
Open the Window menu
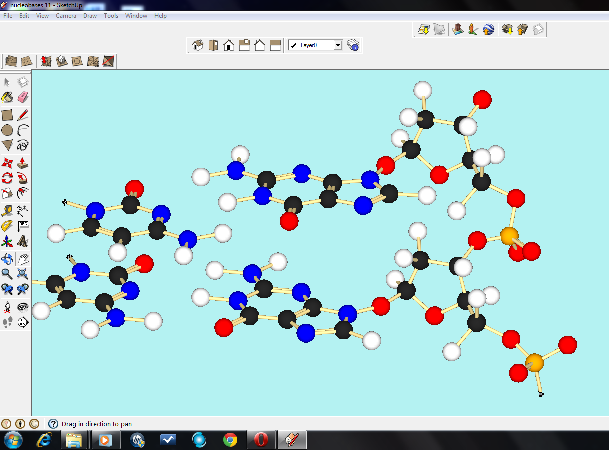coord(136,17)
